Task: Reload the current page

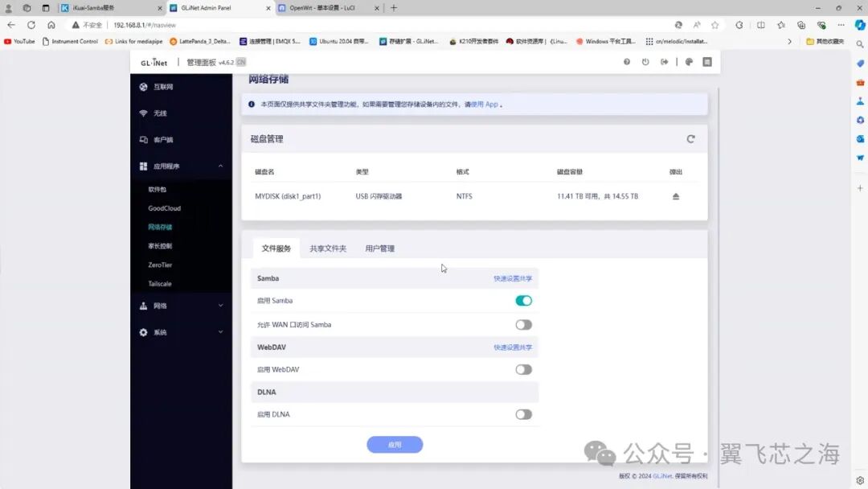Action: point(31,25)
